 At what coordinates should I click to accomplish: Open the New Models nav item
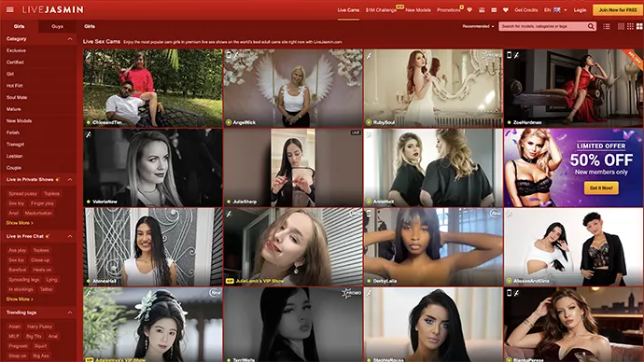tap(418, 10)
